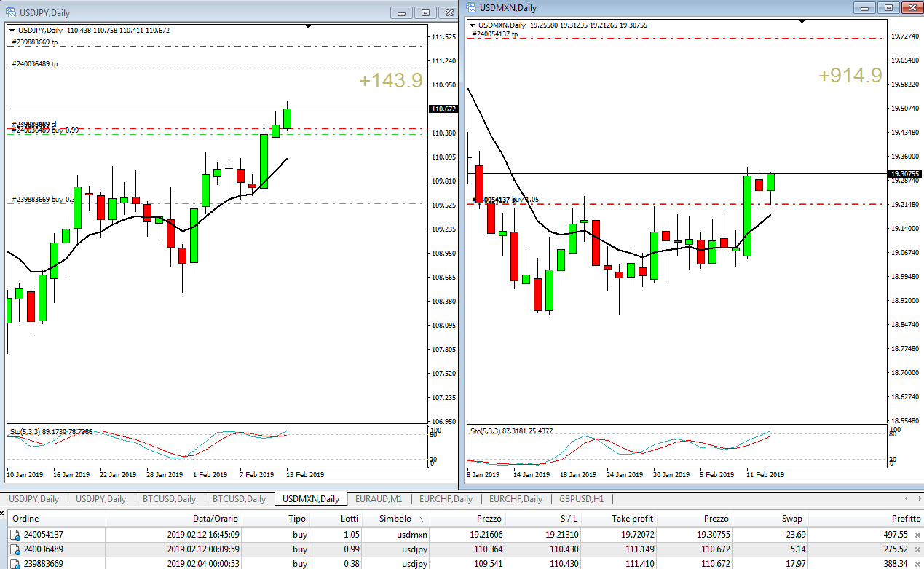Click the order icon beside 240054137

pos(15,535)
